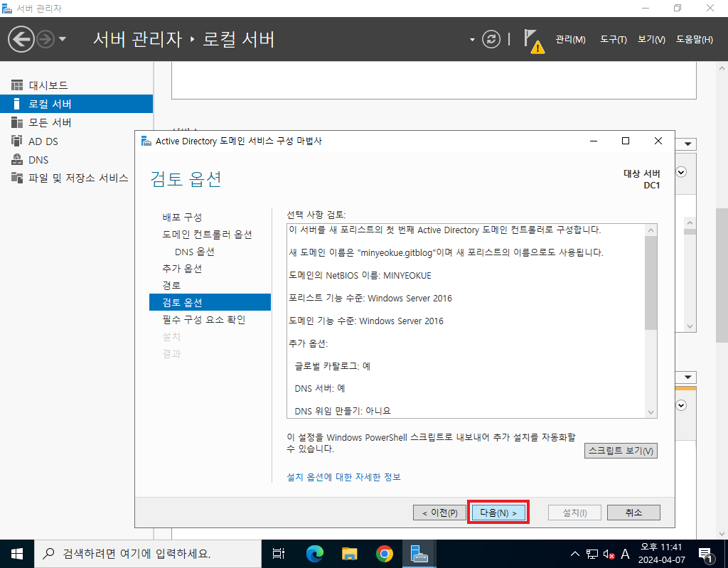Click the forward navigation arrow in Server Manager

click(x=45, y=39)
